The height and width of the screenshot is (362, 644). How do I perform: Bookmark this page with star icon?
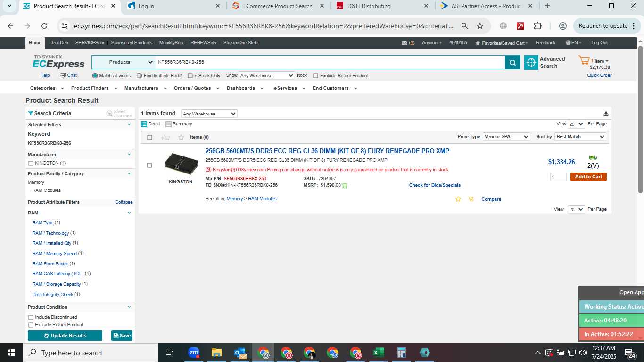(480, 26)
